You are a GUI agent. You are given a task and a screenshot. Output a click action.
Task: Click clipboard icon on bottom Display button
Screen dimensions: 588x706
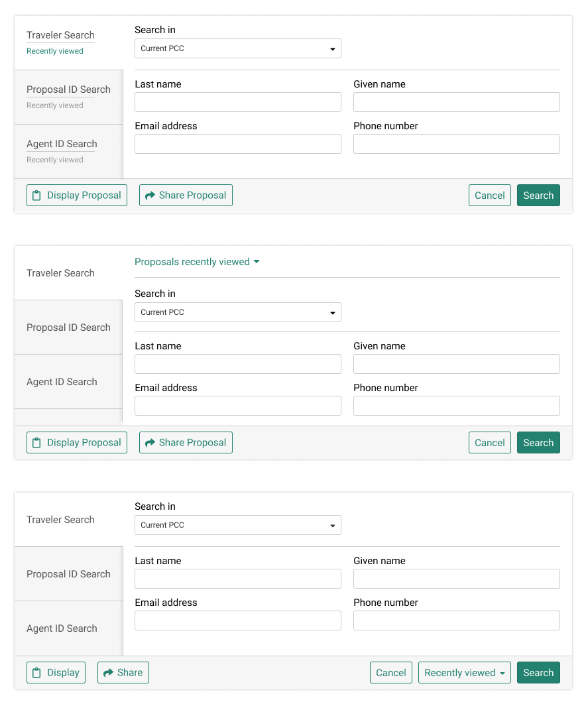tap(37, 673)
